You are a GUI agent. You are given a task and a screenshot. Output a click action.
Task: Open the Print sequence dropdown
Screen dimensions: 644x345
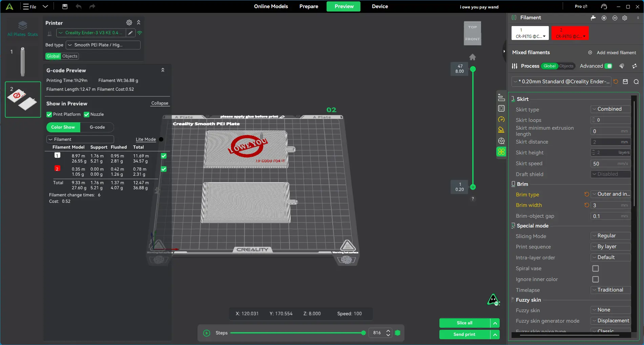(611, 246)
